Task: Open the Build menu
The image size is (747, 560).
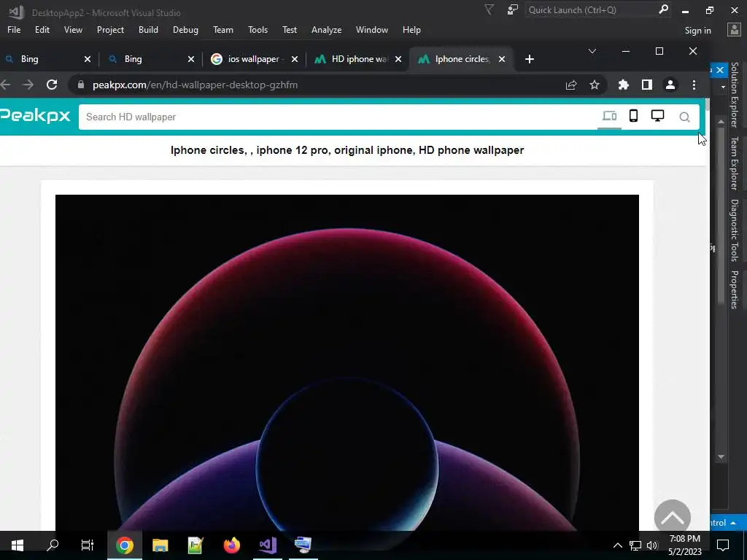Action: [x=148, y=29]
